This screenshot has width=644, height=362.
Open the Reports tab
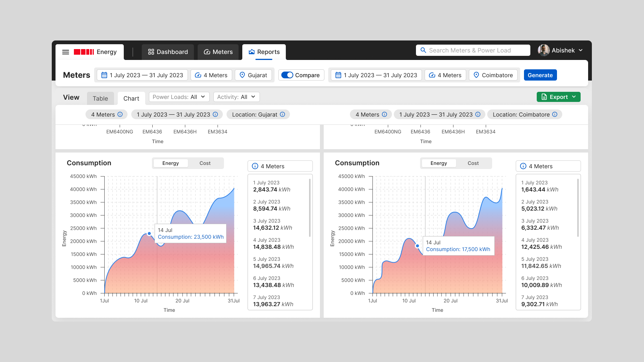(264, 52)
